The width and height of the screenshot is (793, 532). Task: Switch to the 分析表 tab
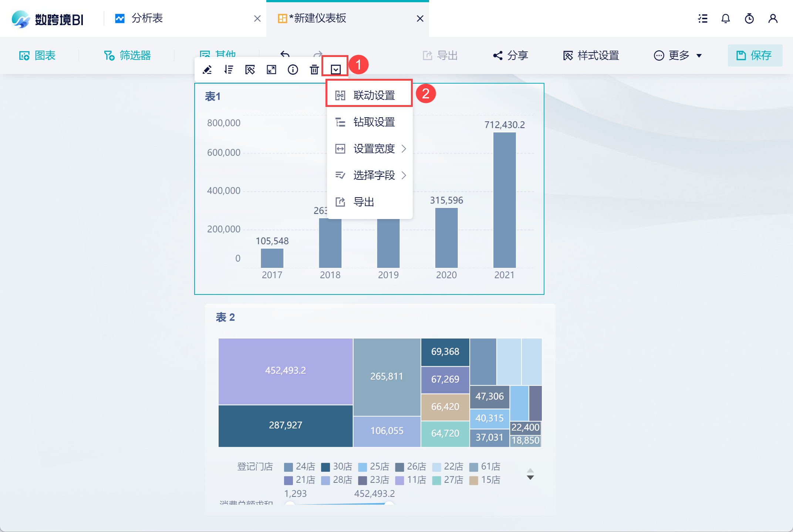coord(147,18)
